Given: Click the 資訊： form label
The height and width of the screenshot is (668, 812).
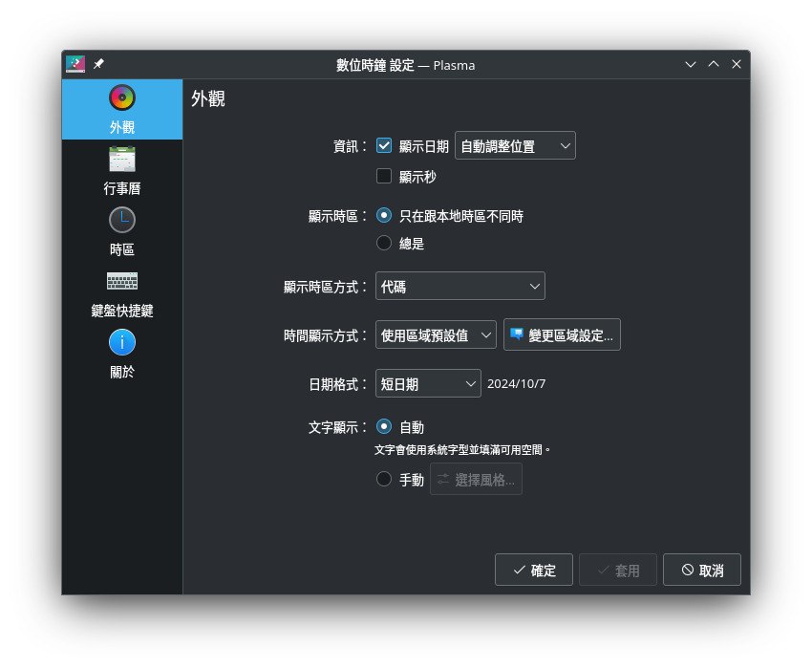Looking at the screenshot, I should point(350,146).
